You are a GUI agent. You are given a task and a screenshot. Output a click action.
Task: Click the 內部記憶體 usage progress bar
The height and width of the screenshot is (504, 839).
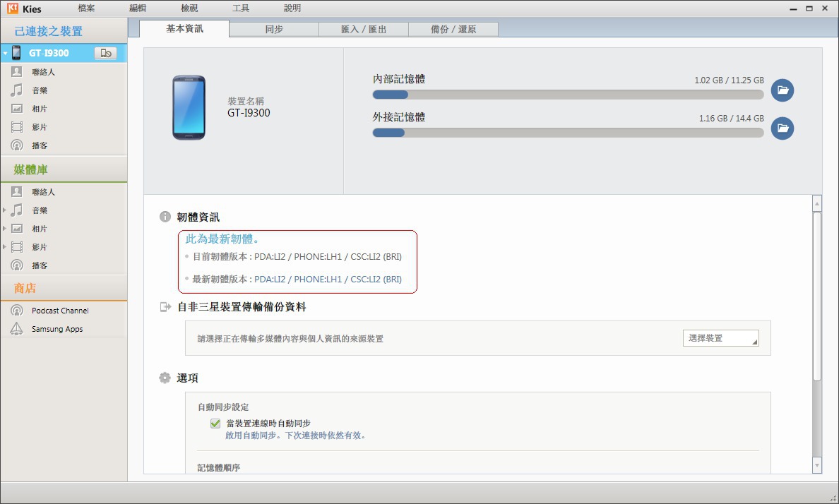(569, 95)
